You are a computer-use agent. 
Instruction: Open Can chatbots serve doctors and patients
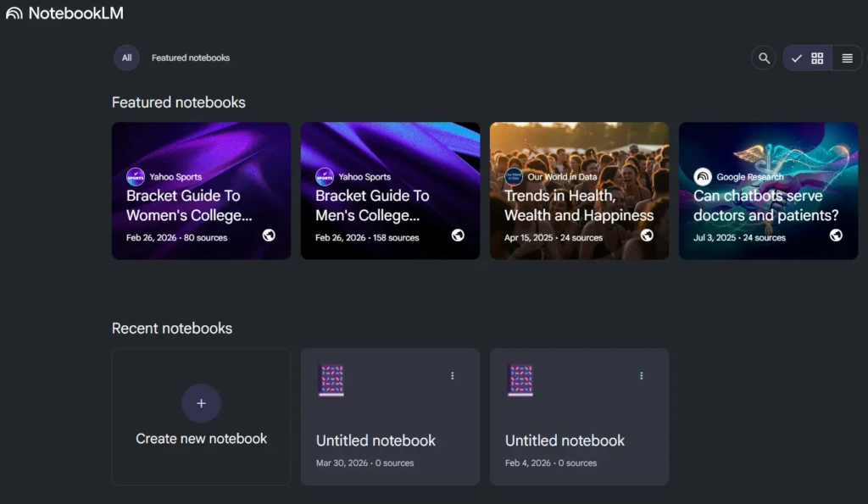[768, 191]
